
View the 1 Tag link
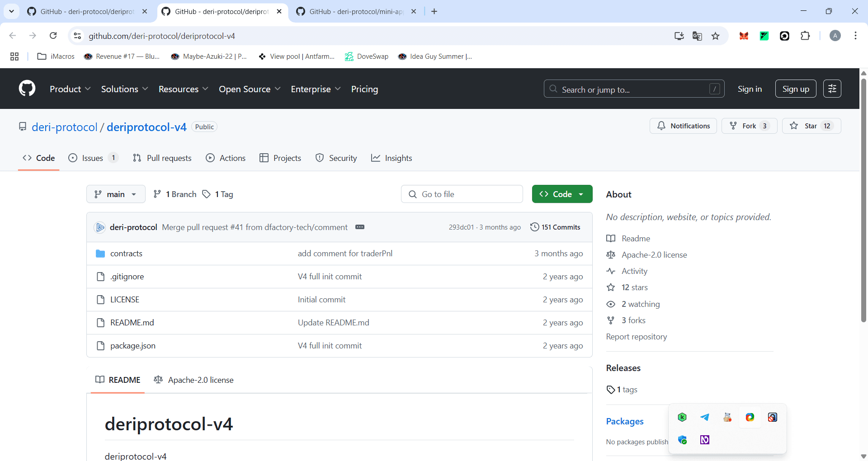point(217,194)
